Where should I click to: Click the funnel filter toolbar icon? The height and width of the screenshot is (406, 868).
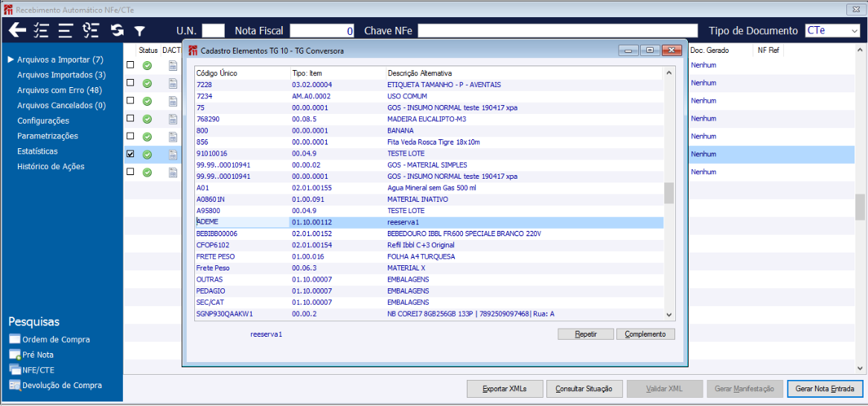tap(139, 31)
